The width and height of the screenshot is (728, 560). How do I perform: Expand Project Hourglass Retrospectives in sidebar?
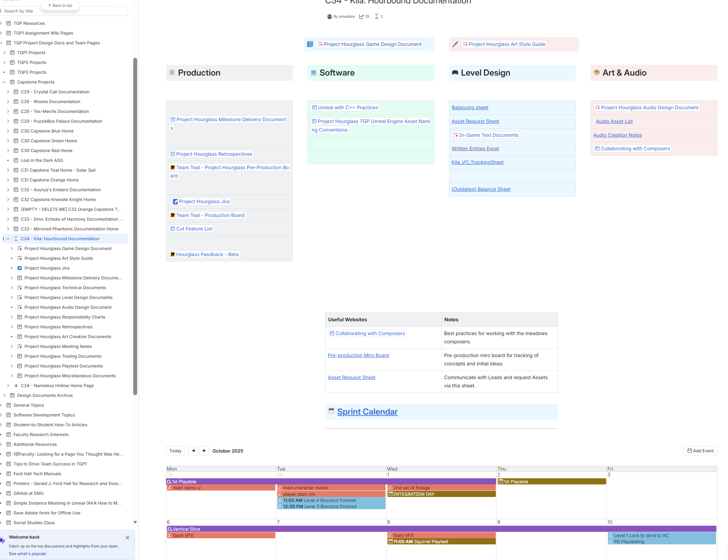tap(12, 327)
